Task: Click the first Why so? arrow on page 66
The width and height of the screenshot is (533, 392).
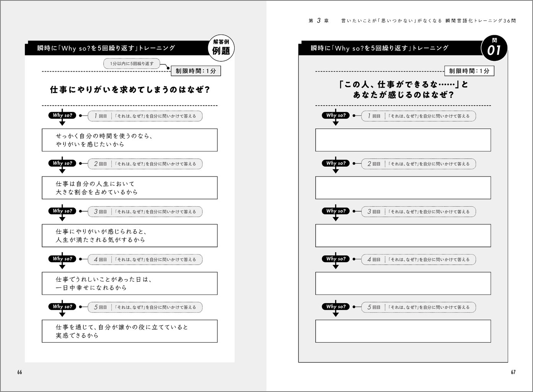Action: coord(62,116)
